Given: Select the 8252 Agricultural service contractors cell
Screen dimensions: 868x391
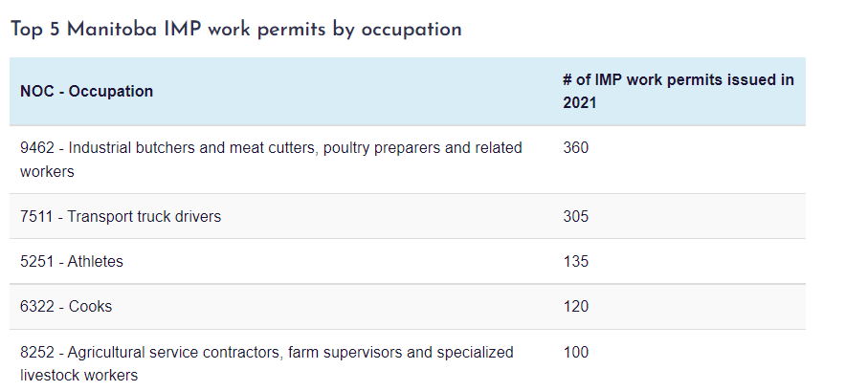Looking at the screenshot, I should [281, 360].
